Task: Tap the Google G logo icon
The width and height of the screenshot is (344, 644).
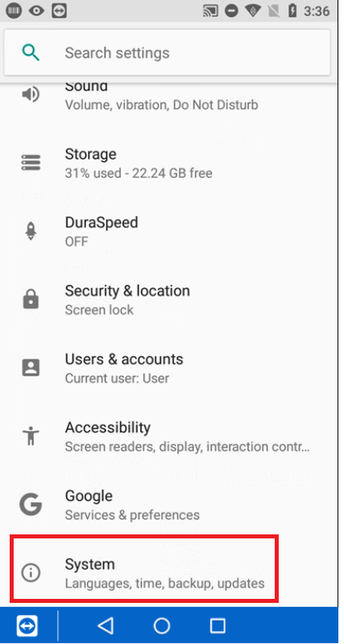Action: point(31,504)
